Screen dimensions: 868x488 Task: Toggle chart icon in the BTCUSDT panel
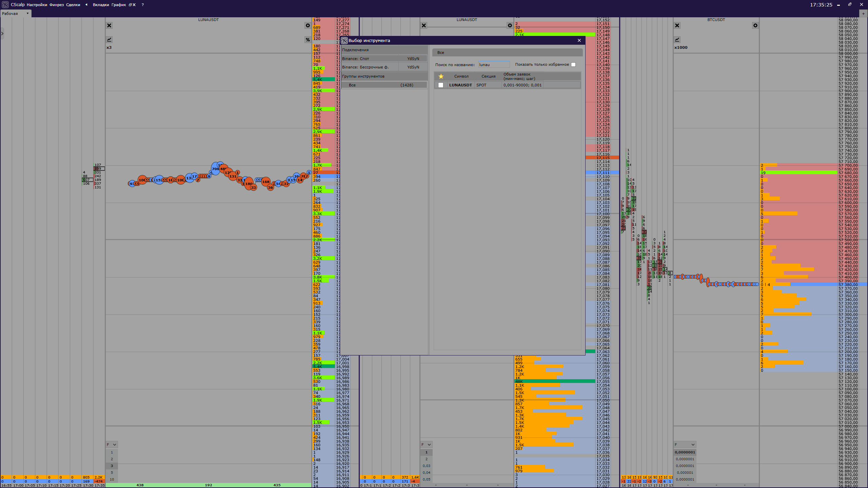pyautogui.click(x=677, y=40)
